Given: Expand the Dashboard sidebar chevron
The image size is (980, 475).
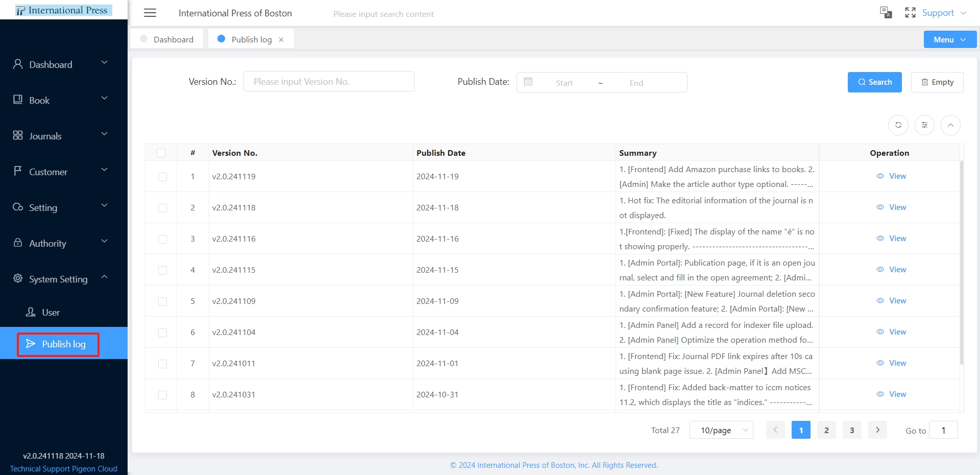Looking at the screenshot, I should (105, 62).
